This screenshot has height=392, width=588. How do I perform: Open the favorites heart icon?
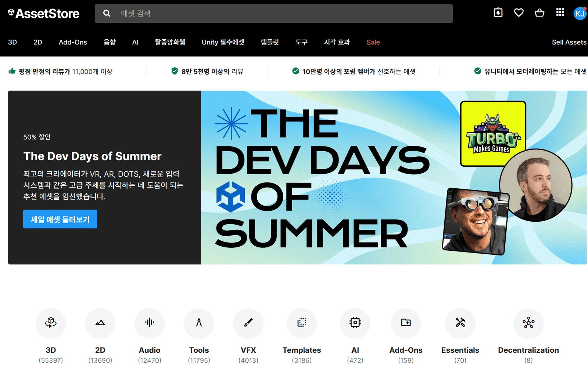[x=519, y=13]
